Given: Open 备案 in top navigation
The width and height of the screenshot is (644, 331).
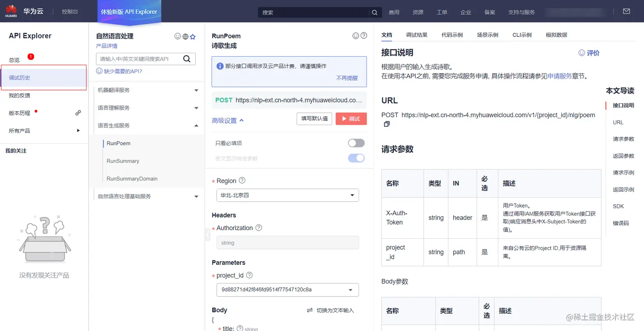Looking at the screenshot, I should click(489, 12).
